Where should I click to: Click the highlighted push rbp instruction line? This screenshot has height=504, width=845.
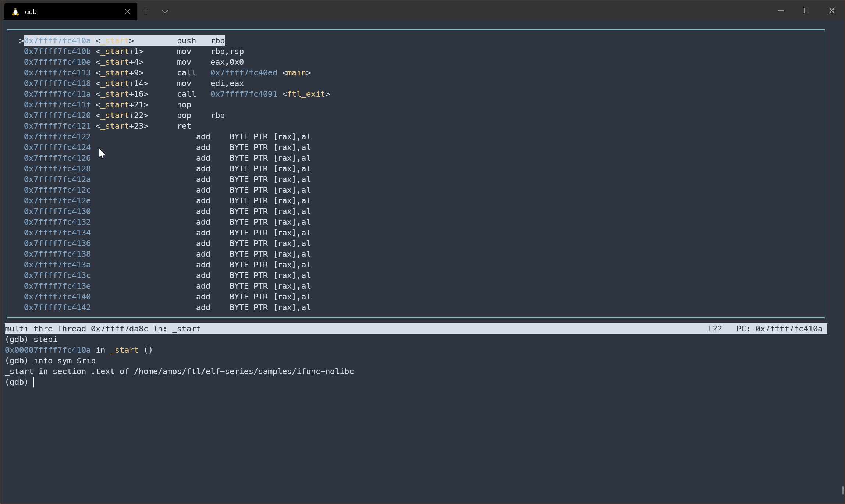pyautogui.click(x=124, y=41)
